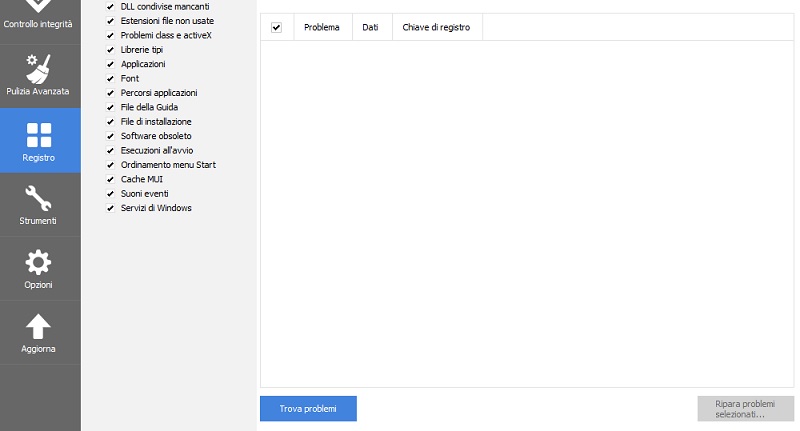Disable Esecuzioni all'avvio check
Viewport: 800px width, 431px height.
pos(110,150)
